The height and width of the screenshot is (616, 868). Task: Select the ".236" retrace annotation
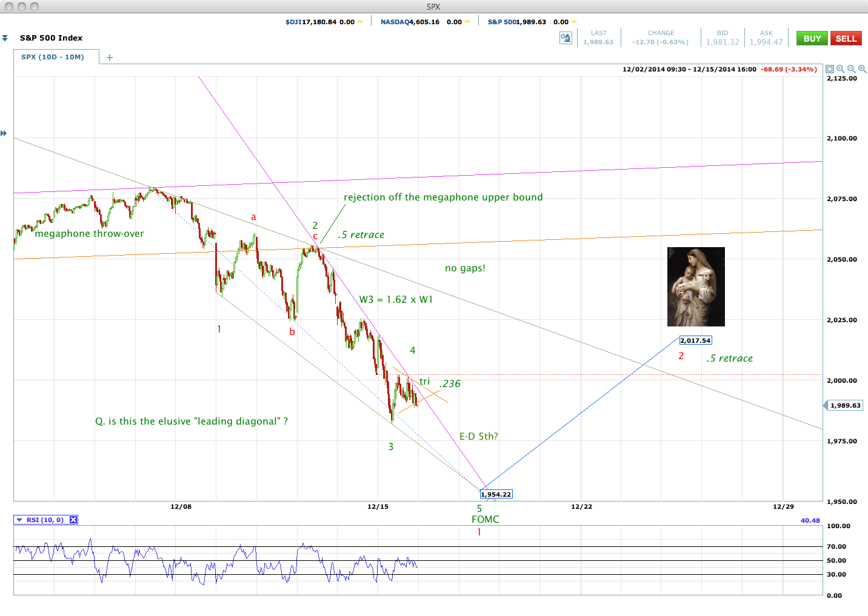(x=450, y=383)
